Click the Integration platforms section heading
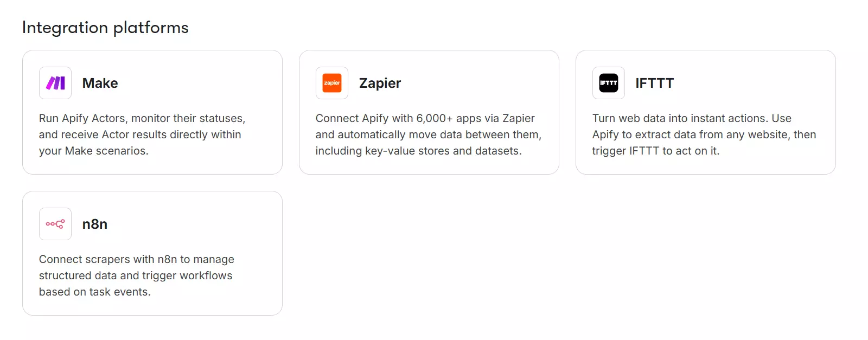The height and width of the screenshot is (340, 868). tap(105, 27)
